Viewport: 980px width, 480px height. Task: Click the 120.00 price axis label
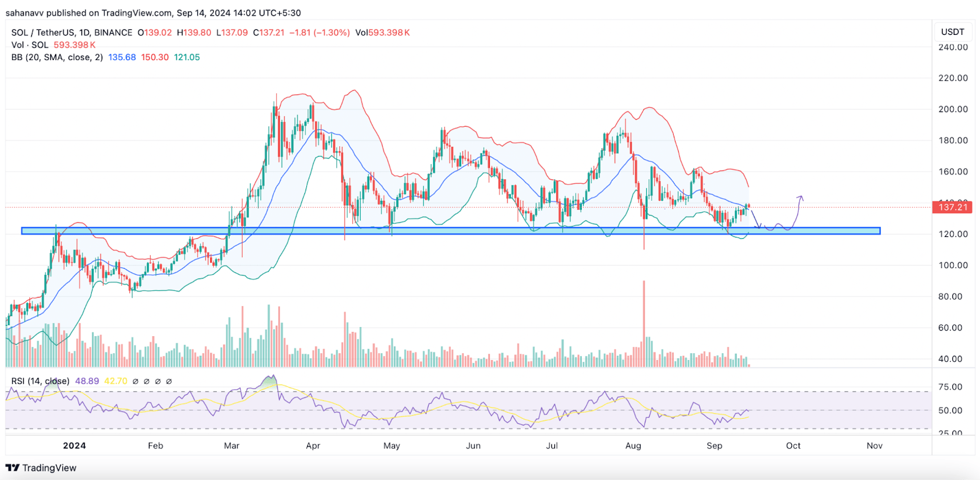tap(953, 234)
